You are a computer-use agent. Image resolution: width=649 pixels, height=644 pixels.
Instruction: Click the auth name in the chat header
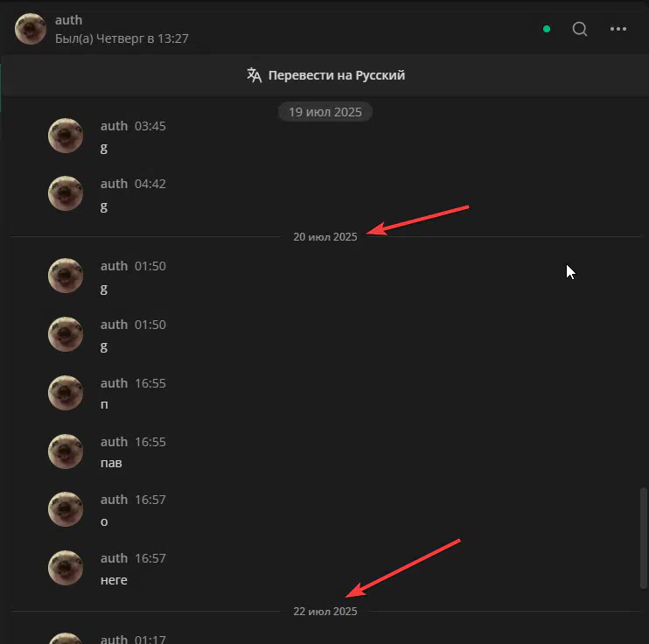tap(69, 20)
